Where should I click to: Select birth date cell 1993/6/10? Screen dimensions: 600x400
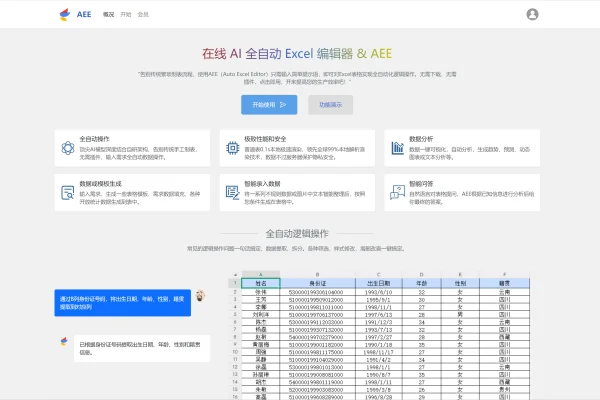click(x=378, y=292)
